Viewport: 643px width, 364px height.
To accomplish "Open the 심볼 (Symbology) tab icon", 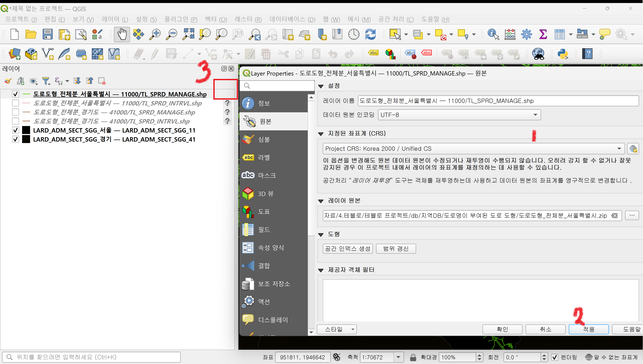I will pos(248,140).
